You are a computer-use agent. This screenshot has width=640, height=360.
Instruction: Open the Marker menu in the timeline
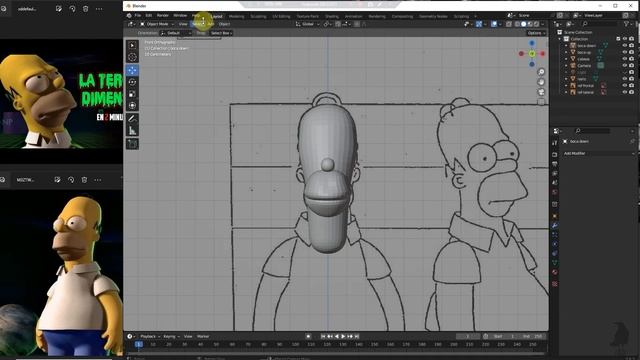click(x=203, y=336)
